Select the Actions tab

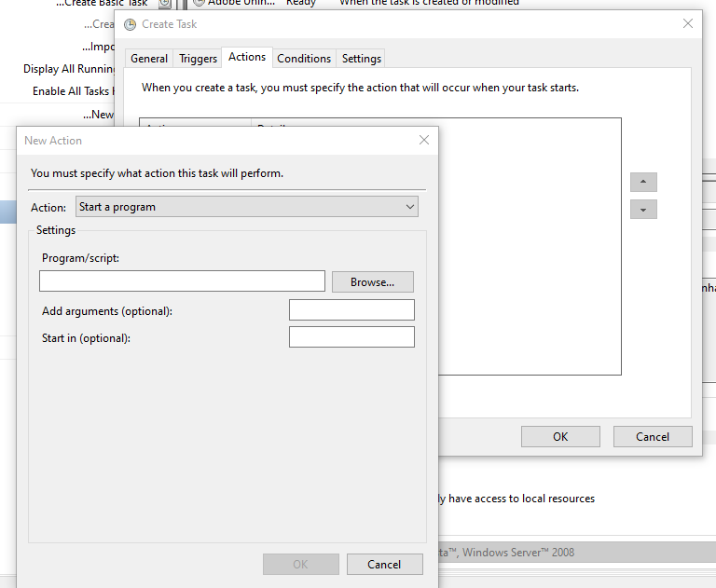click(x=247, y=57)
